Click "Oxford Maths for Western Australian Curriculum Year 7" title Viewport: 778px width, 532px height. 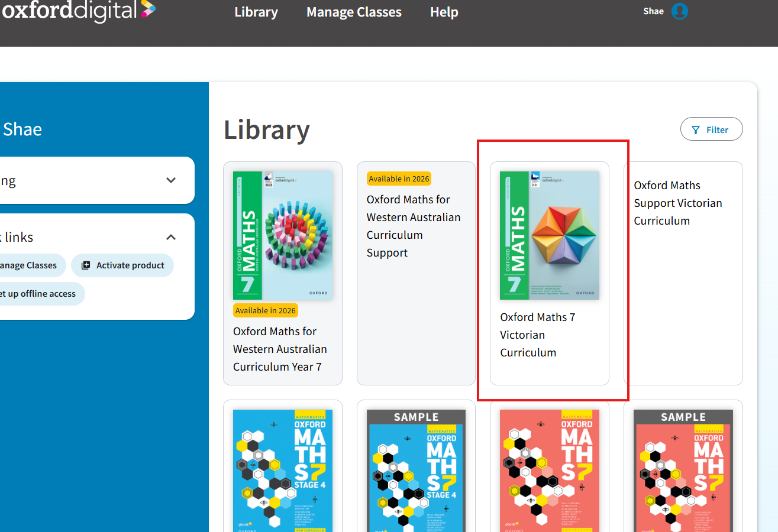[280, 349]
